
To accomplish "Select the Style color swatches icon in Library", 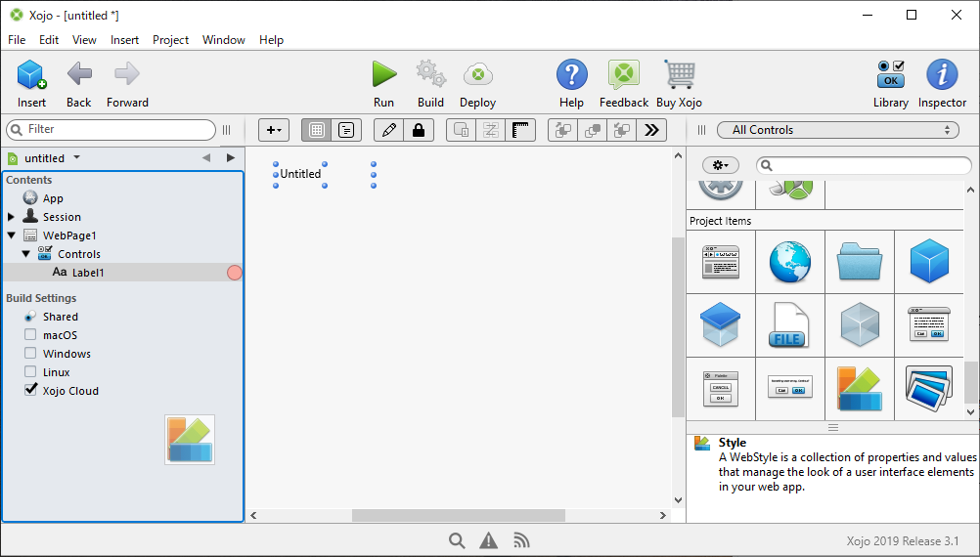I will pos(860,388).
